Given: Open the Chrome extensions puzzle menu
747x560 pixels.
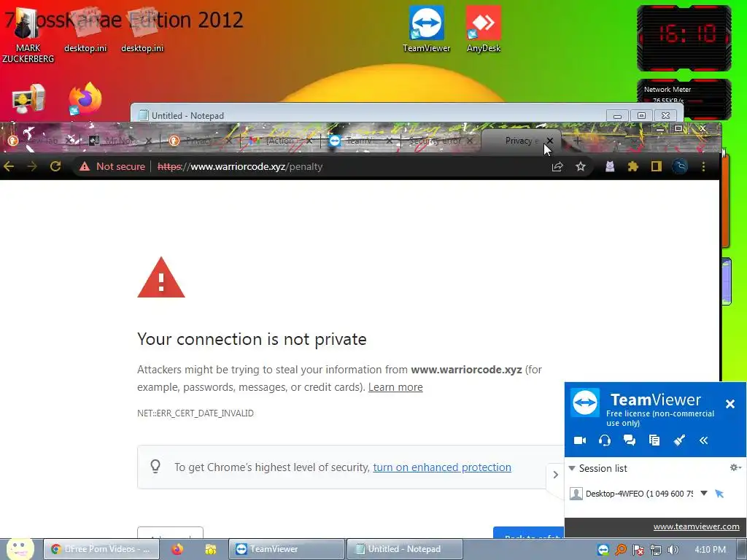Looking at the screenshot, I should point(632,166).
